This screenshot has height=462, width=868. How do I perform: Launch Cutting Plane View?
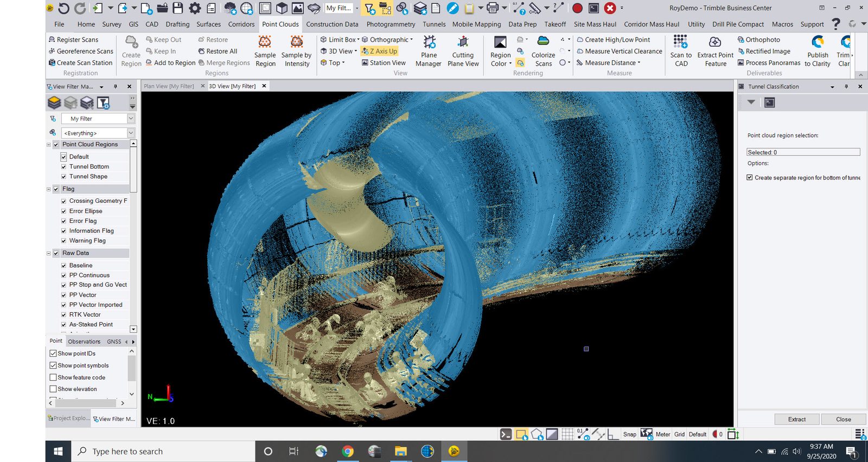point(463,52)
